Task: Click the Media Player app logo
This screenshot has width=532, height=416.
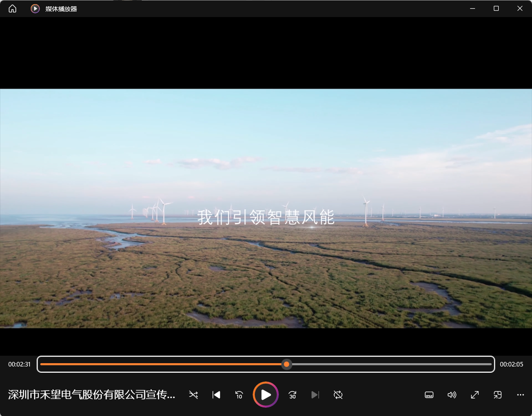Action: pos(35,9)
